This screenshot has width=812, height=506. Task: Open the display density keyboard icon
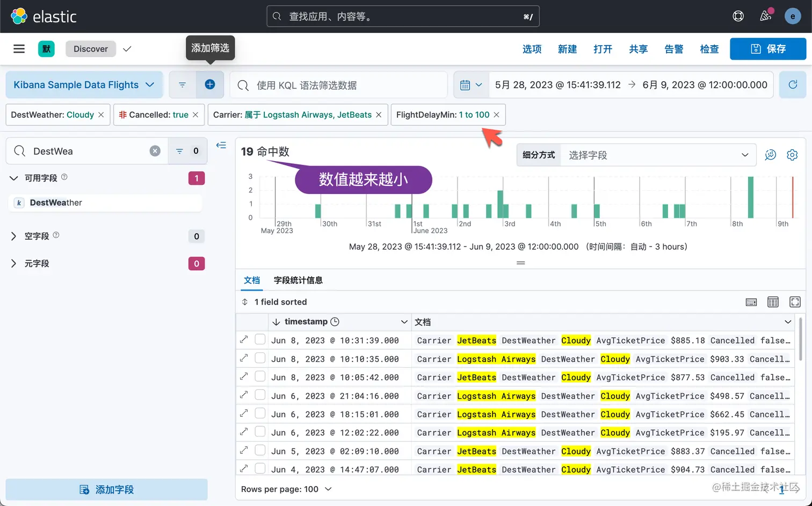click(x=751, y=302)
